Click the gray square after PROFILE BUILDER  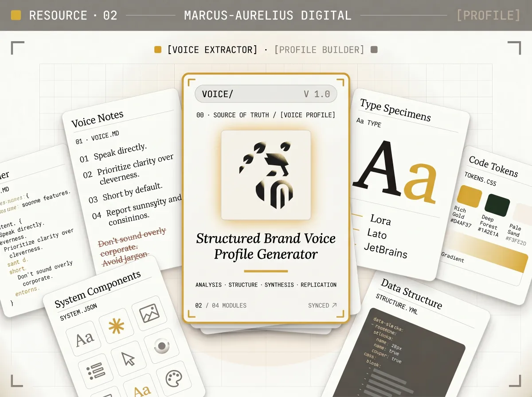pyautogui.click(x=374, y=50)
